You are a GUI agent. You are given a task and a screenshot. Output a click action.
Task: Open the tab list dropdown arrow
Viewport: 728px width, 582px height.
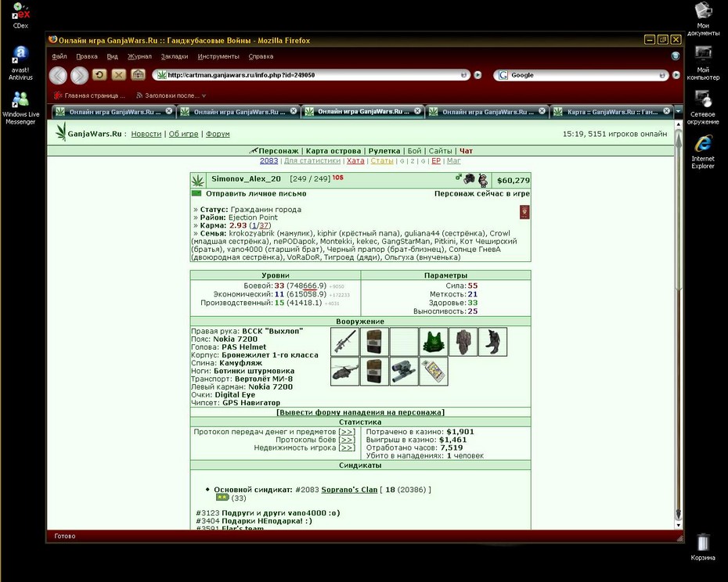point(679,111)
